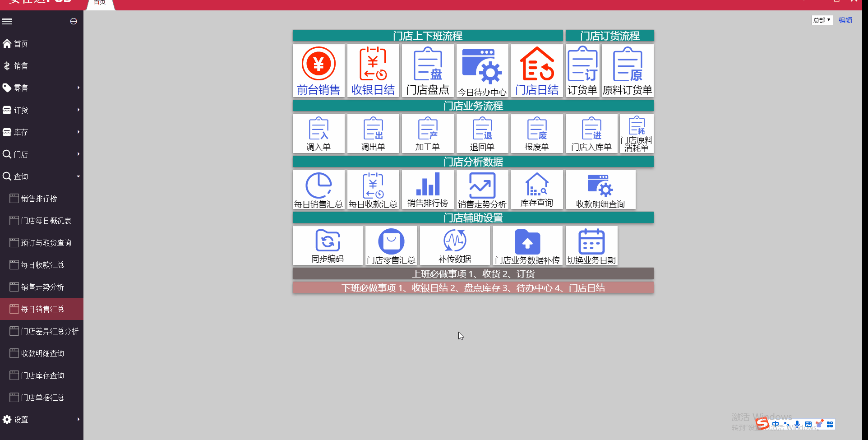This screenshot has width=868, height=440.
Task: Open 收款明细查询 in the sidebar list
Action: [42, 353]
